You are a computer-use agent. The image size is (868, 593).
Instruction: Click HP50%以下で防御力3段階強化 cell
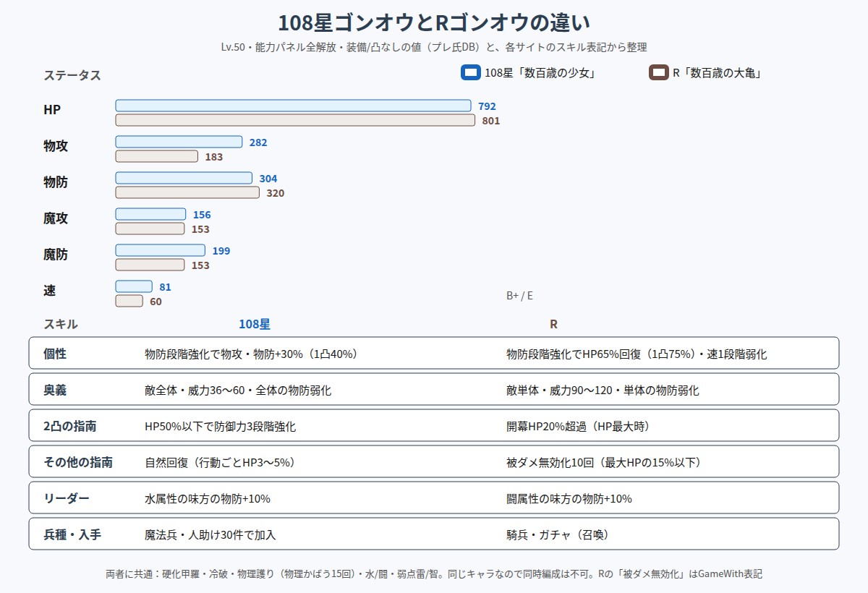click(x=220, y=427)
